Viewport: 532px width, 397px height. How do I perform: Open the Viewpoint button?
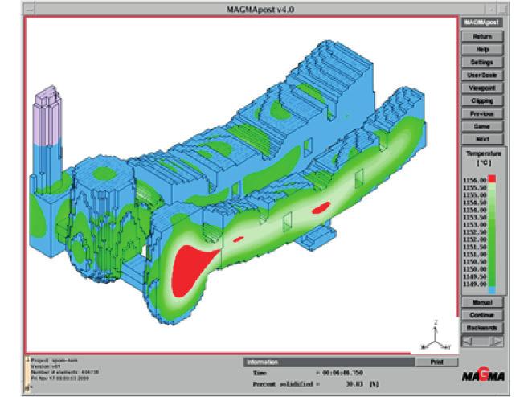[x=482, y=88]
